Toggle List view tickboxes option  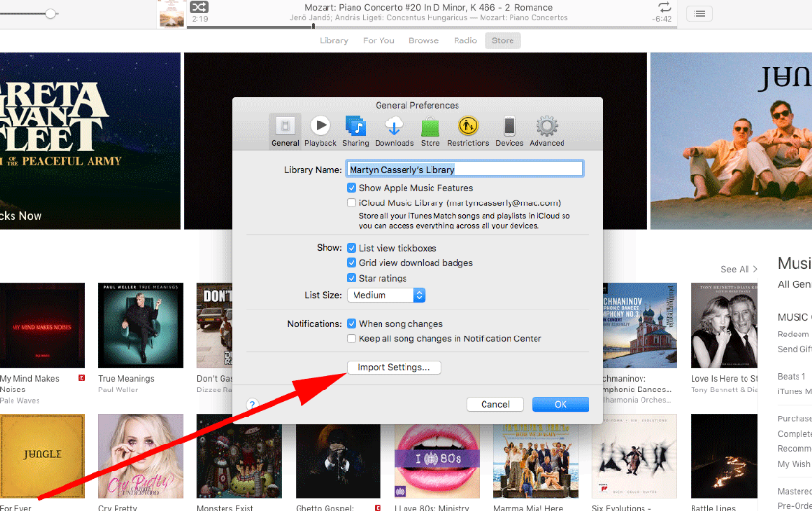click(352, 248)
